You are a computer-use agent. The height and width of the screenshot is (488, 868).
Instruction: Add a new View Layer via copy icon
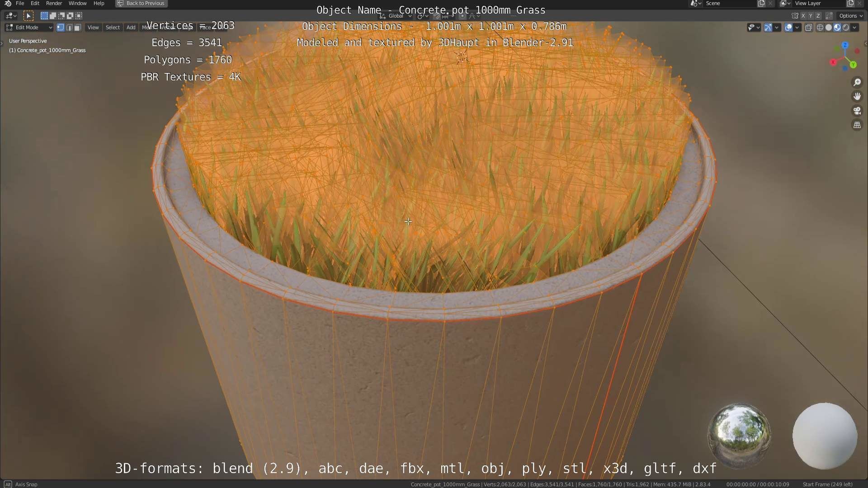[850, 3]
